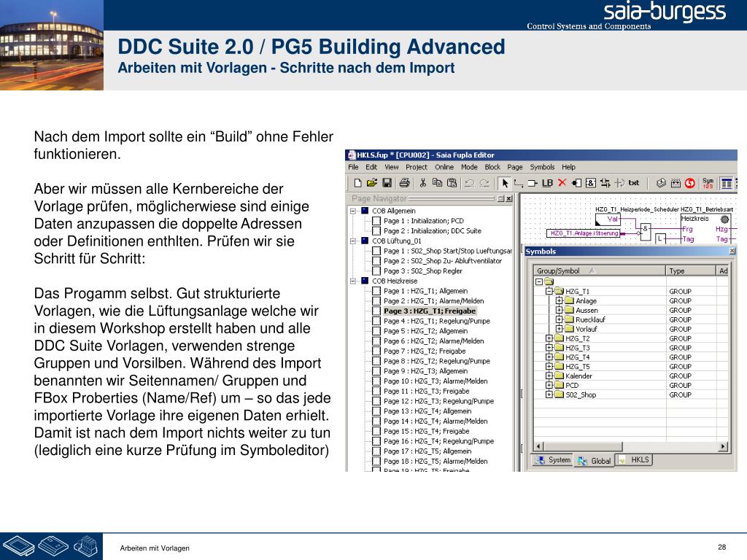Click the page navigator table icon
Screen dimensions: 747x560
(727, 183)
